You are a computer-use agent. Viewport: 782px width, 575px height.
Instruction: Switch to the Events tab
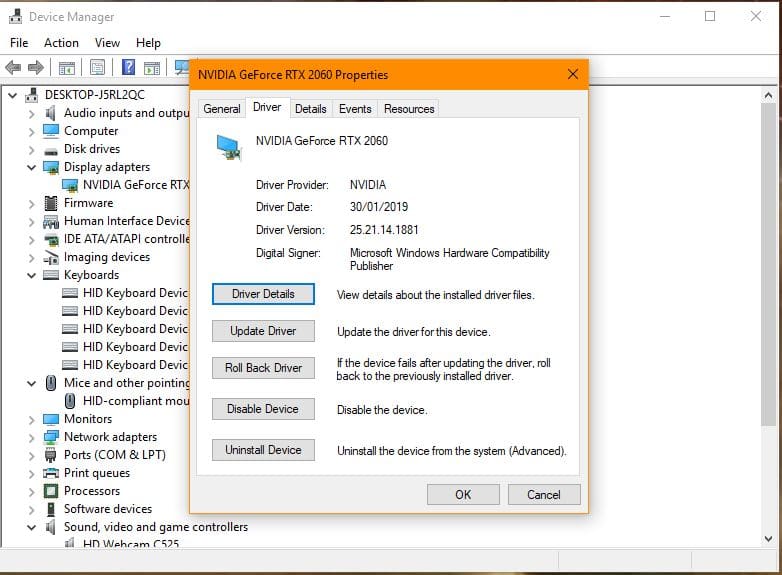pyautogui.click(x=355, y=109)
